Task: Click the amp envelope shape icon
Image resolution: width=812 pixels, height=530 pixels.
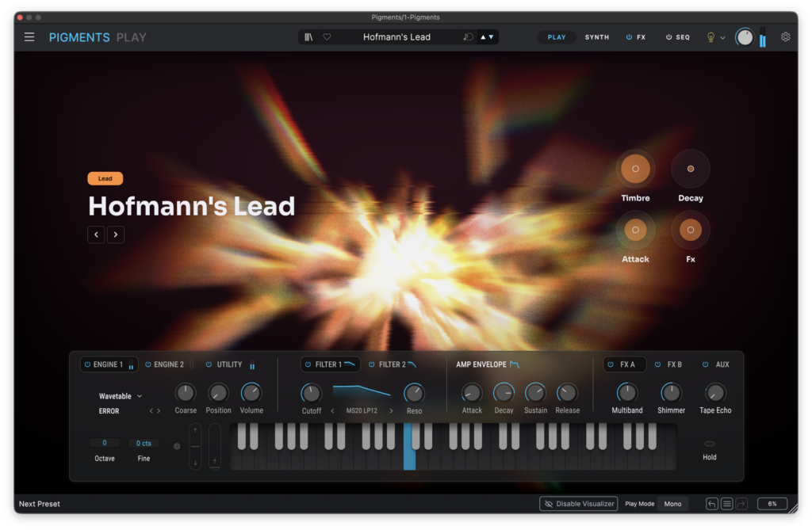Action: (x=514, y=364)
